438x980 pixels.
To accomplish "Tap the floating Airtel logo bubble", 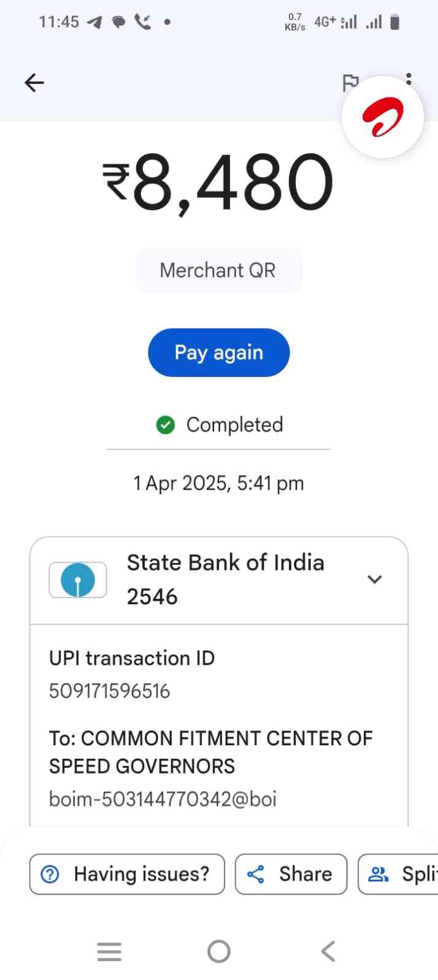I will (383, 117).
